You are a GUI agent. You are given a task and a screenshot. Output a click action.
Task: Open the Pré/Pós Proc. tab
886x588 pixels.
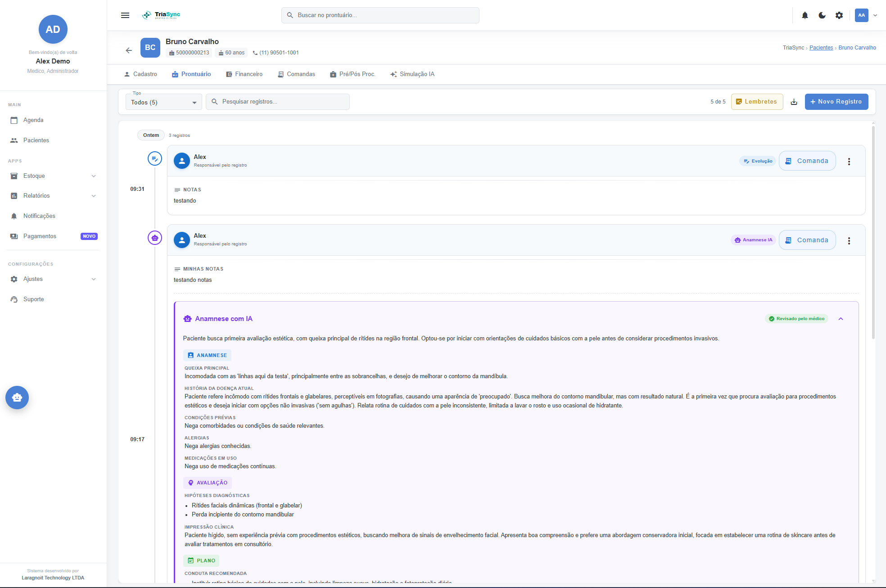[x=353, y=74]
